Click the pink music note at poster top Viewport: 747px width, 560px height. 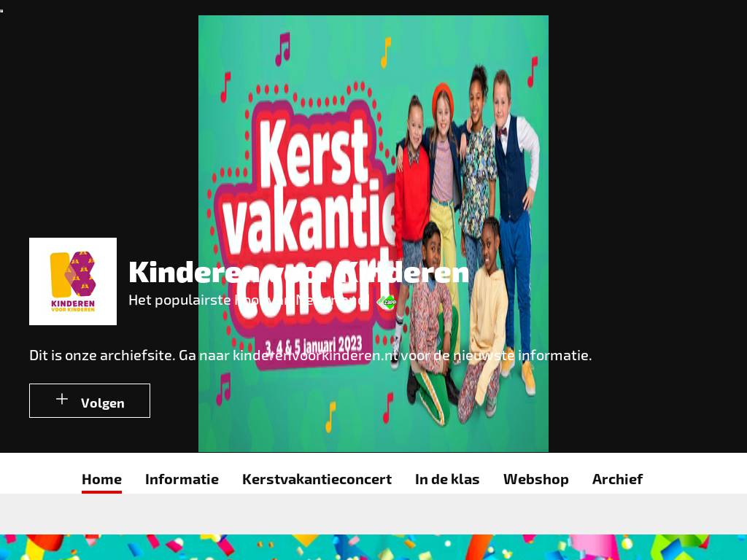(282, 49)
